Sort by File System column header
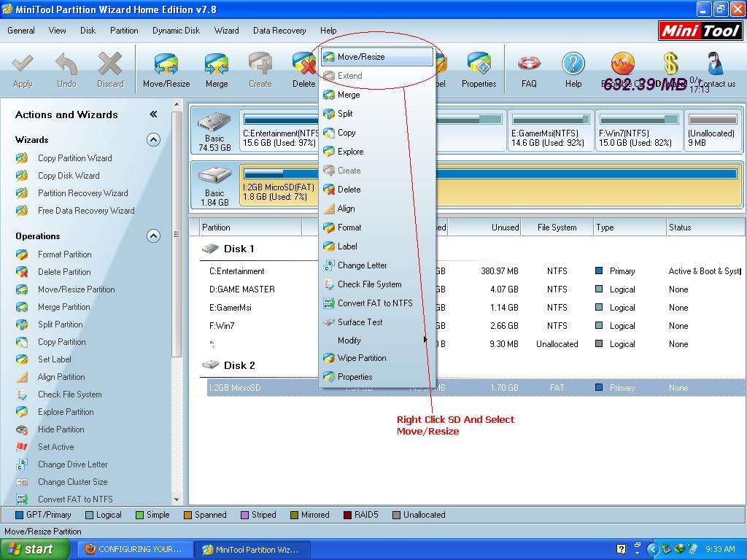The image size is (747, 560). [557, 227]
